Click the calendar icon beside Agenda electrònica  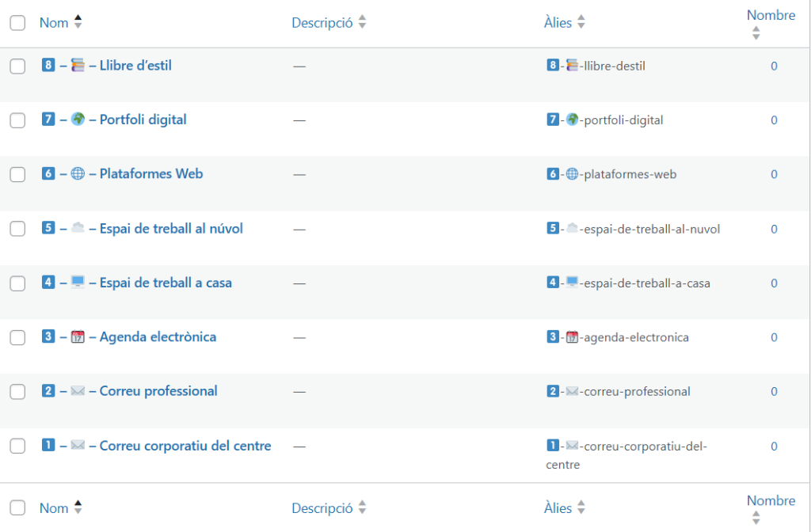click(x=78, y=337)
